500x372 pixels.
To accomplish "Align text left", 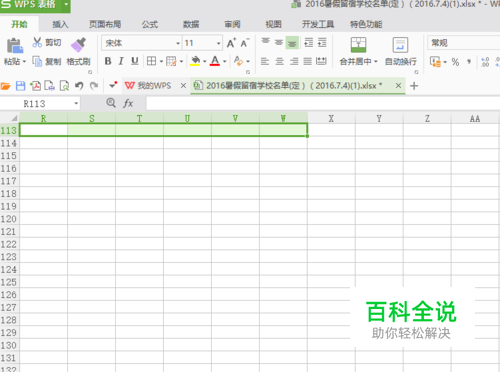I will [265, 61].
